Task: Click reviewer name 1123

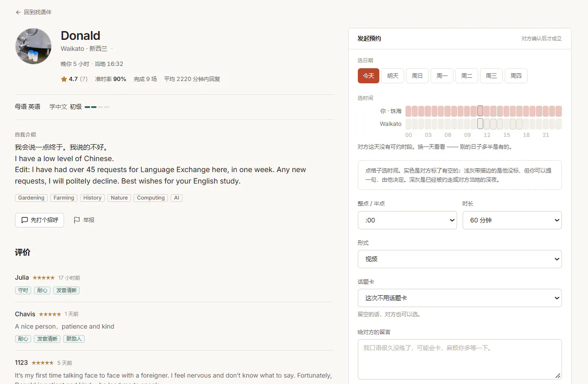Action: pos(22,362)
